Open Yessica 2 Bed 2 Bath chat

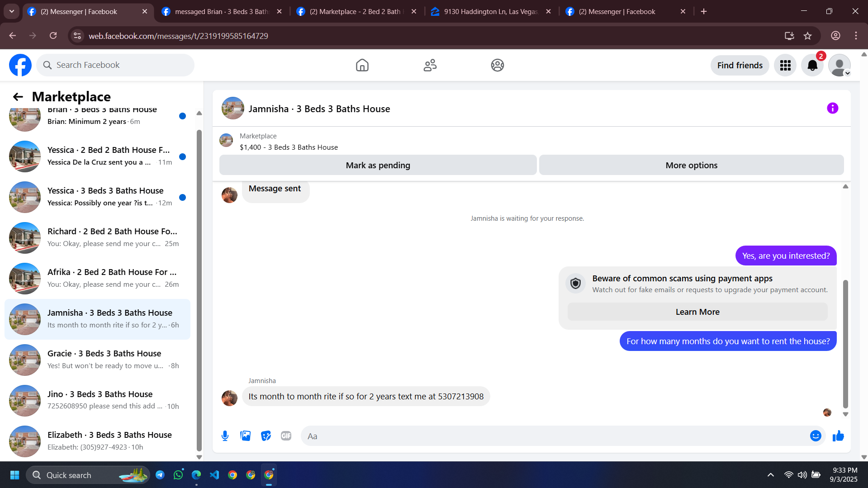click(97, 156)
